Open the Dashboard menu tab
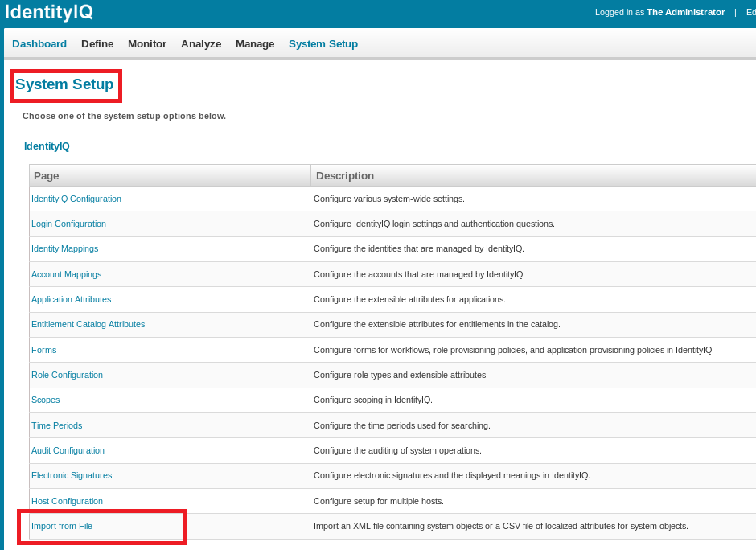Screen dimensions: 756x550 pos(39,44)
